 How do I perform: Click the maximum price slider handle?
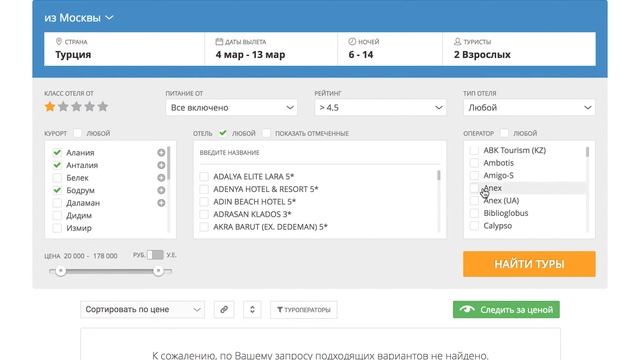click(158, 271)
